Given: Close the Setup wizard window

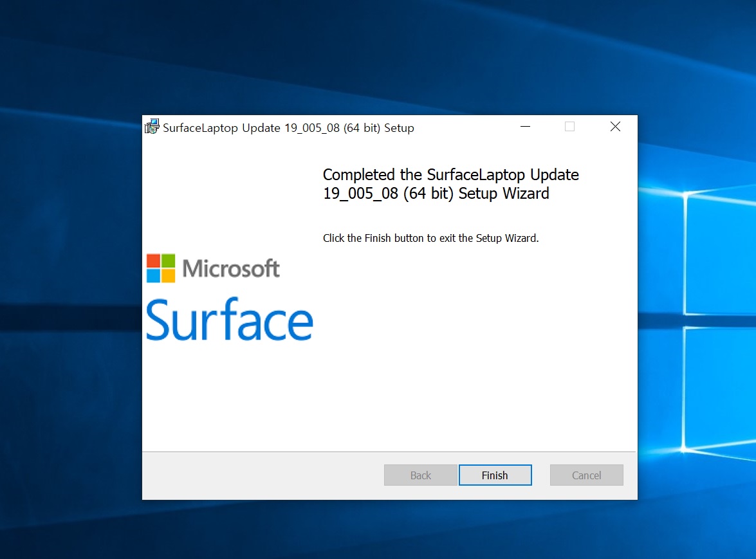Looking at the screenshot, I should tap(615, 127).
